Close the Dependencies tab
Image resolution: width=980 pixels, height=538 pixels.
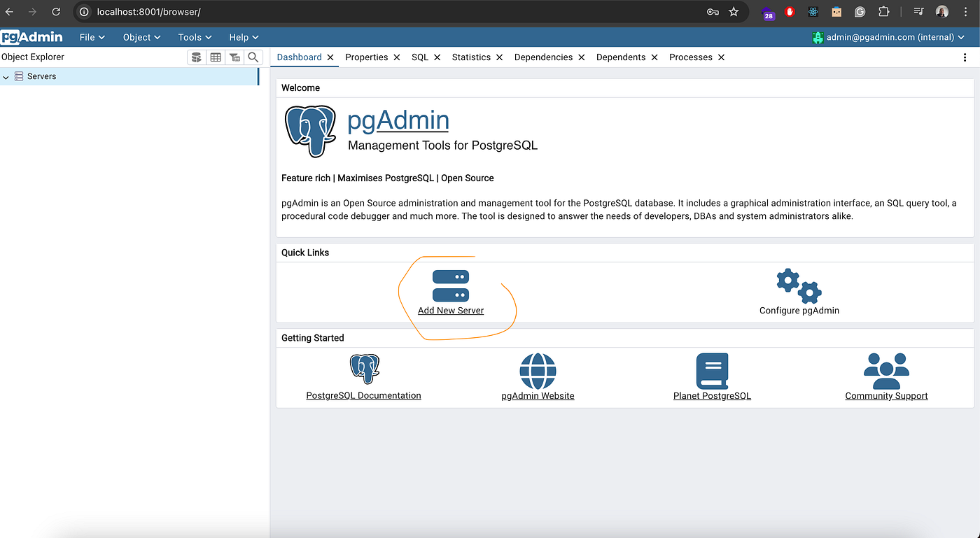point(582,57)
